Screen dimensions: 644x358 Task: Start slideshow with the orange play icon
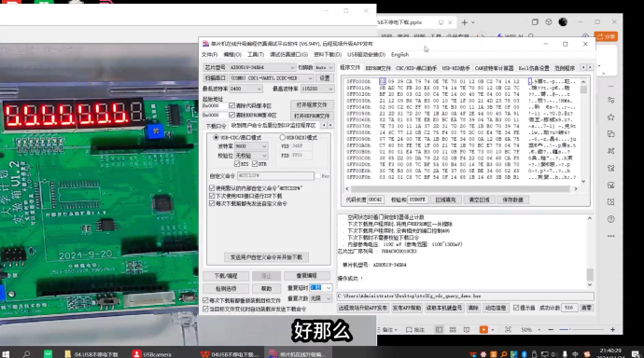[x=483, y=330]
